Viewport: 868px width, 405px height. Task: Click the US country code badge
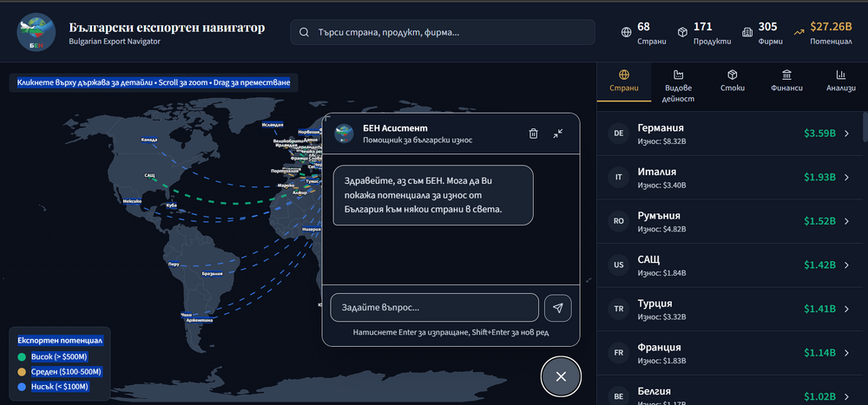click(x=619, y=265)
